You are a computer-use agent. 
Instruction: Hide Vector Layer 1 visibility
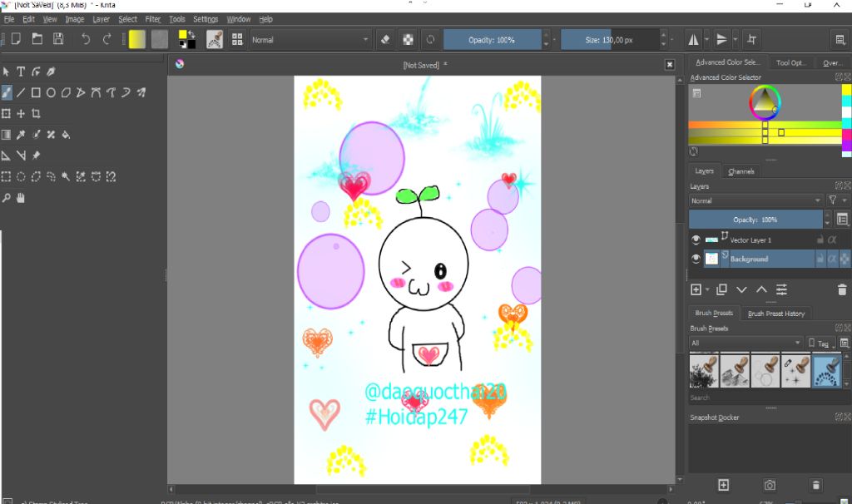(x=696, y=240)
